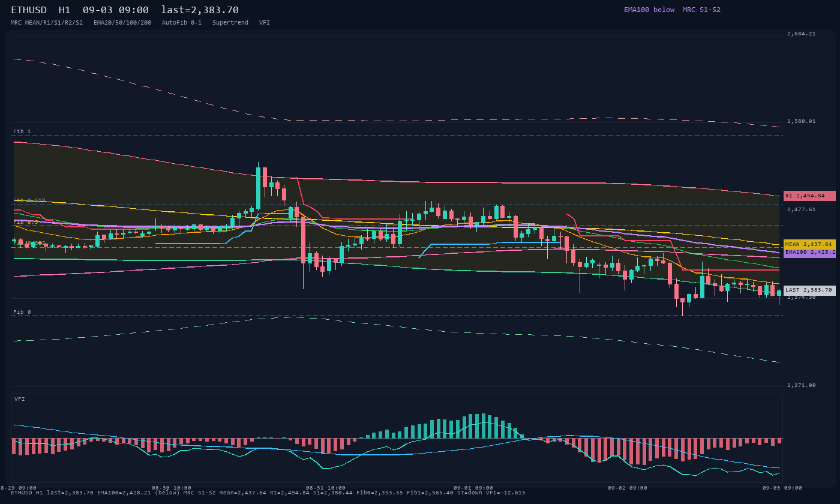840x504 pixels.
Task: Click the Fib 1 level label
Action: pyautogui.click(x=22, y=131)
